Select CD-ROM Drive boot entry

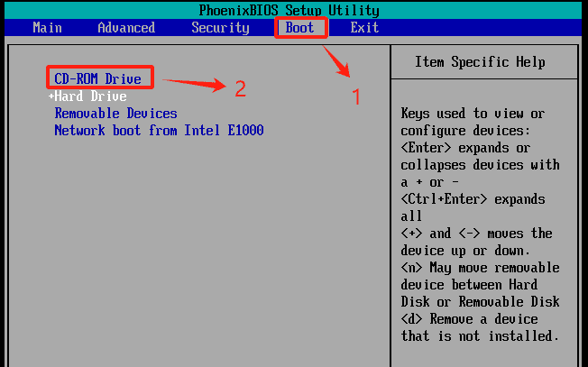(x=97, y=79)
